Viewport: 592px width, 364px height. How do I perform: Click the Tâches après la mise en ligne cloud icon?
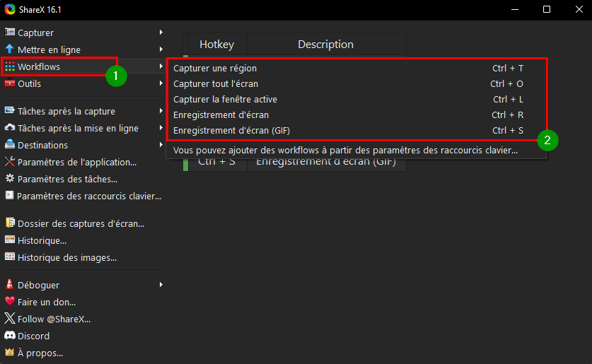click(x=9, y=127)
